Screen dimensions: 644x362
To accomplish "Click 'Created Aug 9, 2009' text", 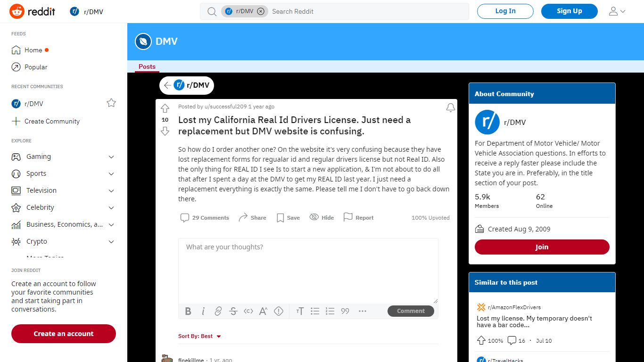I will [519, 229].
